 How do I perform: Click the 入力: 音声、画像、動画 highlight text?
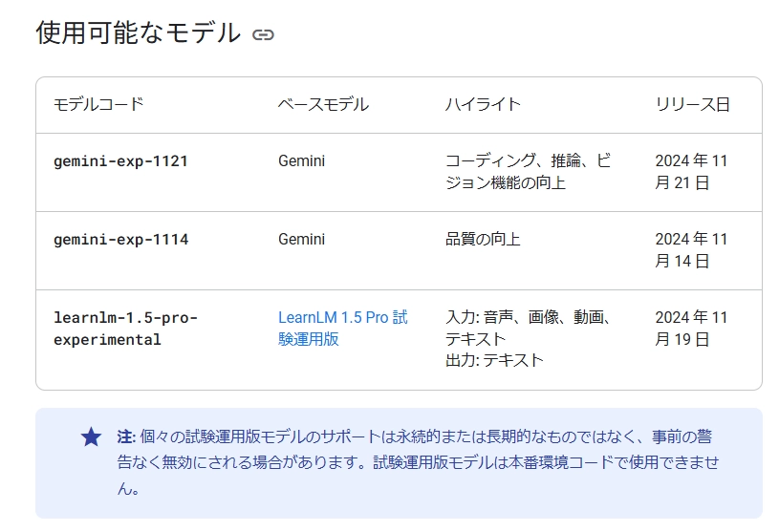pos(529,328)
